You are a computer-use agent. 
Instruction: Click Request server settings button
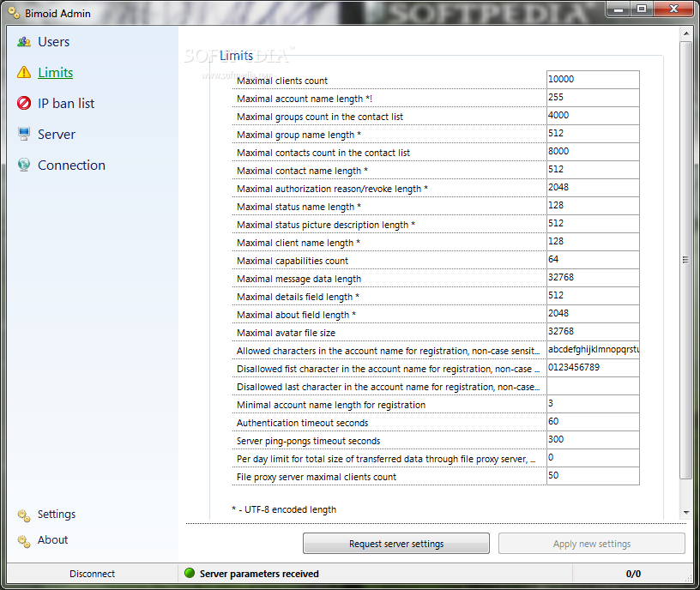coord(396,544)
